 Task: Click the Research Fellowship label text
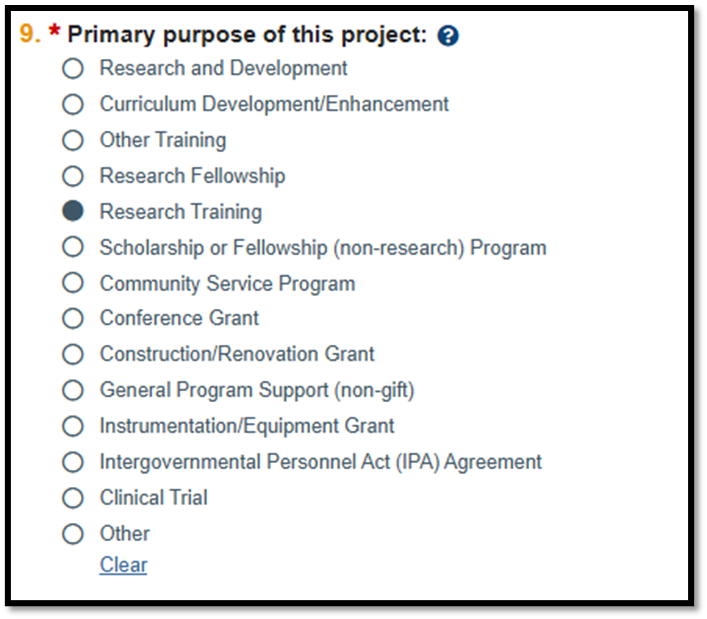point(192,177)
